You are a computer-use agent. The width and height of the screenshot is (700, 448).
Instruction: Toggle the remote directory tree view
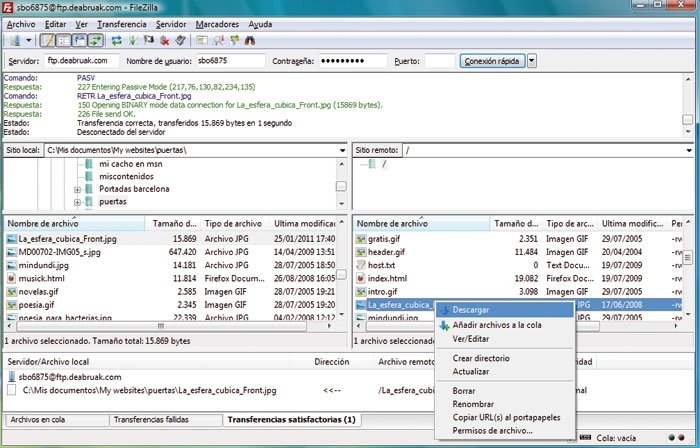[x=79, y=41]
